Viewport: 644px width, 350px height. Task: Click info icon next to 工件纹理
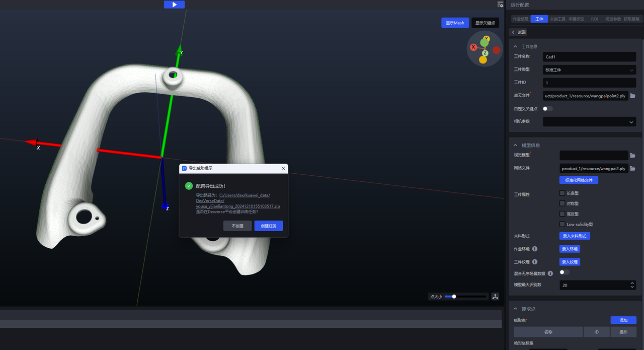[535, 262]
